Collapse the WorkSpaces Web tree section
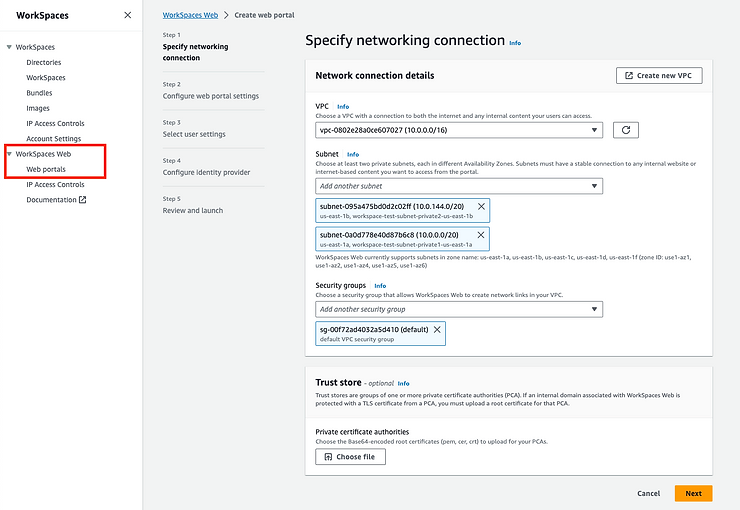Image resolution: width=740 pixels, height=510 pixels. 9,154
